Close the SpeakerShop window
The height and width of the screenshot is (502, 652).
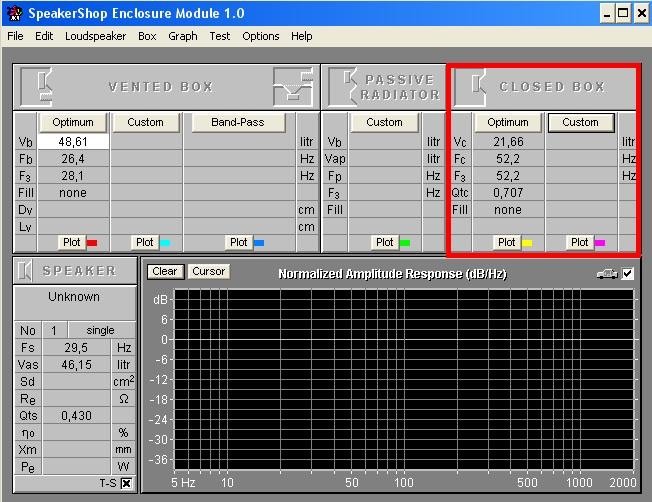(x=642, y=14)
